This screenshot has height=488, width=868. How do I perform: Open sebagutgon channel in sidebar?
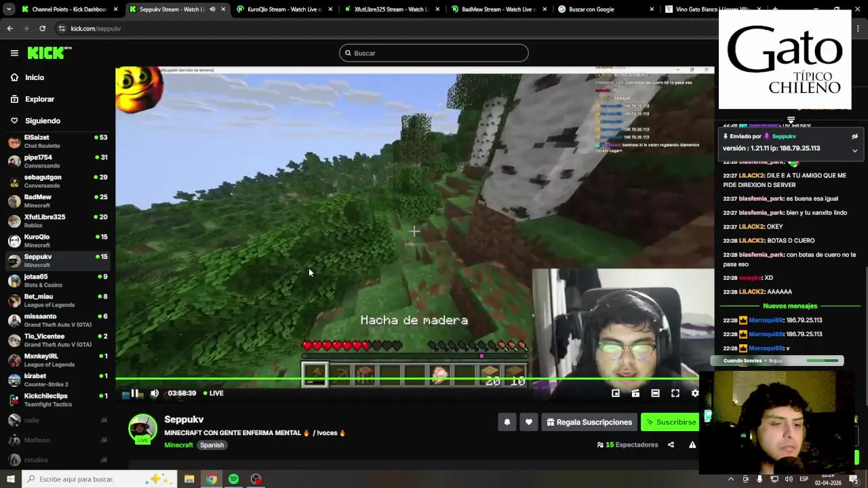pos(58,181)
